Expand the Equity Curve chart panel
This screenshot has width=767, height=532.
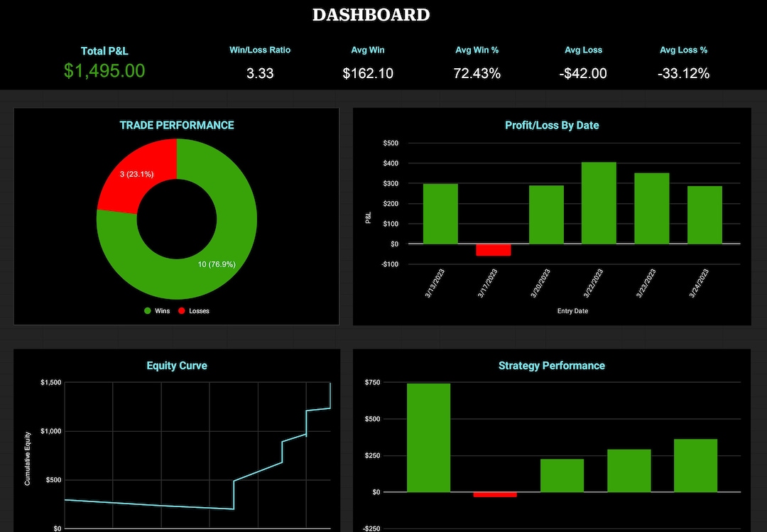177,366
